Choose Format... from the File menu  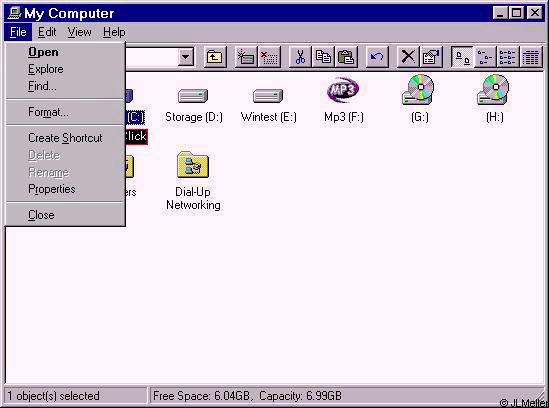pyautogui.click(x=48, y=112)
